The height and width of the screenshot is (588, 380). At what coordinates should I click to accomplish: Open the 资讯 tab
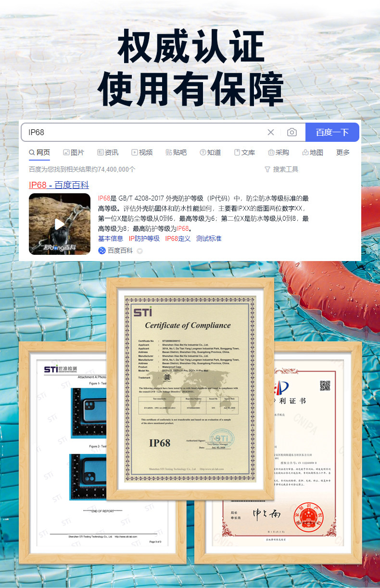pyautogui.click(x=108, y=152)
